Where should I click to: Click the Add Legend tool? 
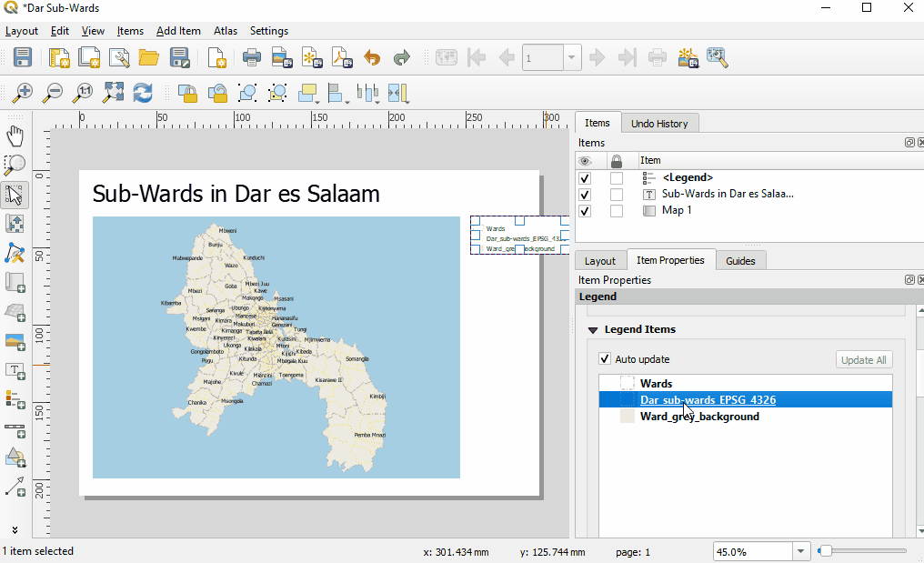(15, 399)
